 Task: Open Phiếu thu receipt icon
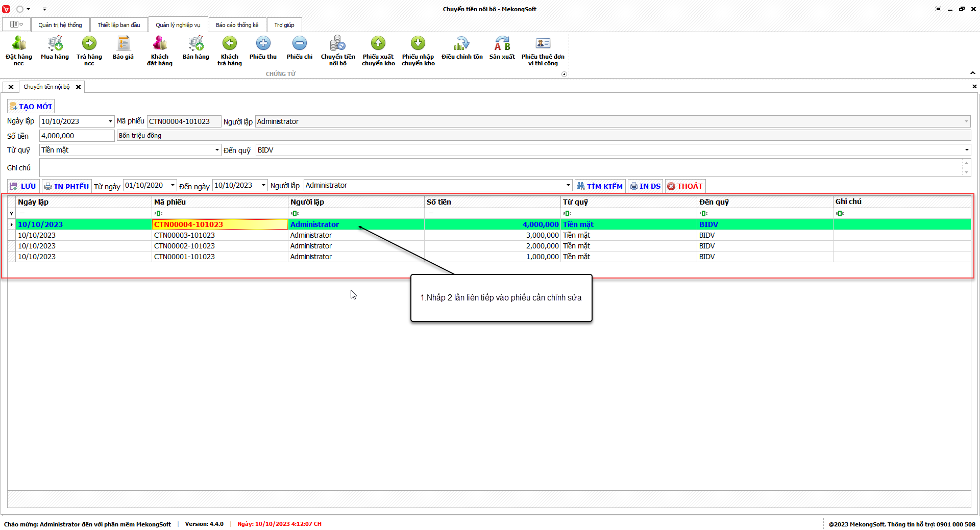[263, 47]
